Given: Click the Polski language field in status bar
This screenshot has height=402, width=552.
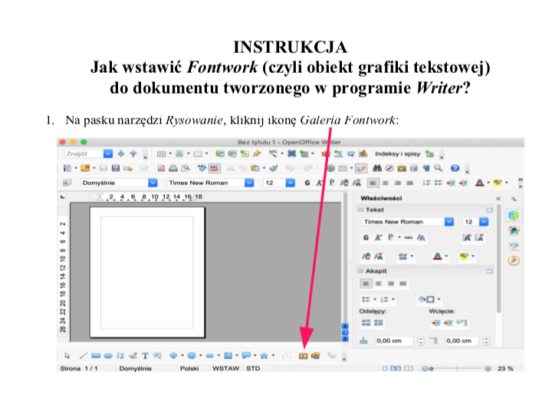Looking at the screenshot, I should point(189,369).
